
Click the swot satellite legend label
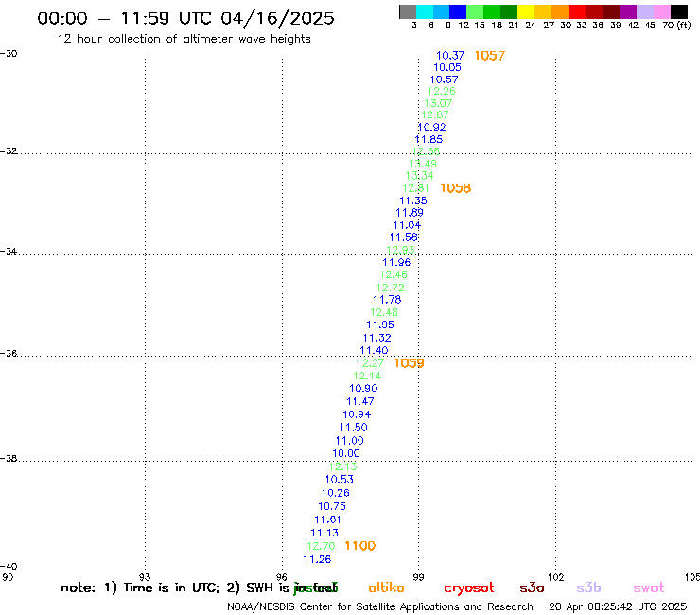point(649,588)
